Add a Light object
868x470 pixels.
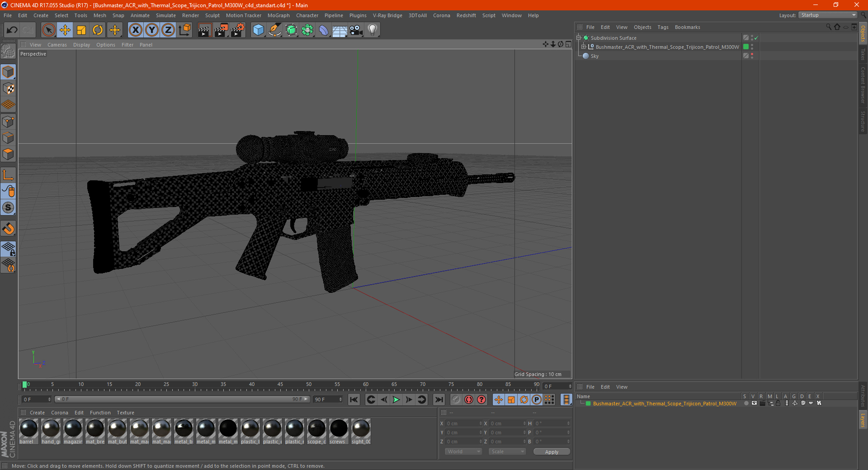(373, 30)
